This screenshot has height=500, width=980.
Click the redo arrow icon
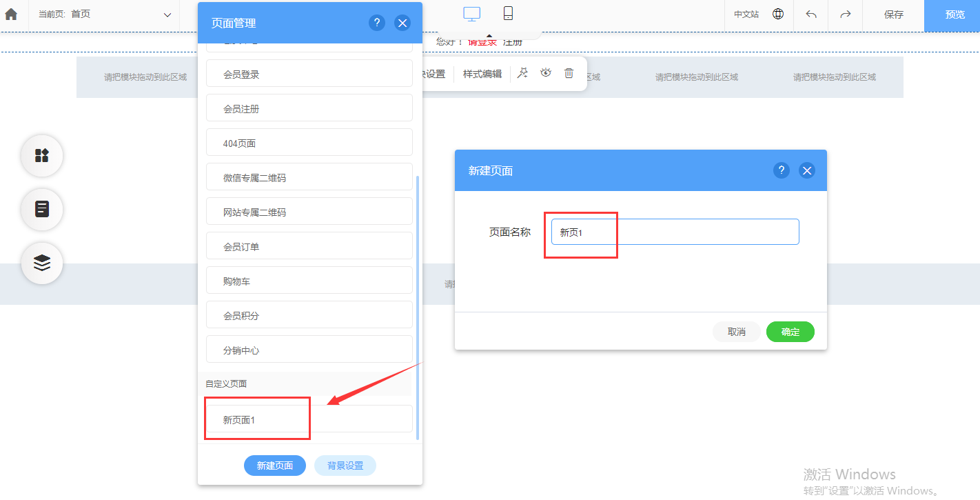click(845, 14)
